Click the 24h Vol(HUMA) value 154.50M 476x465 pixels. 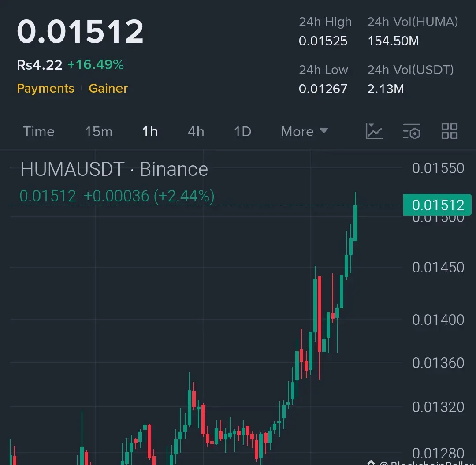(x=393, y=41)
